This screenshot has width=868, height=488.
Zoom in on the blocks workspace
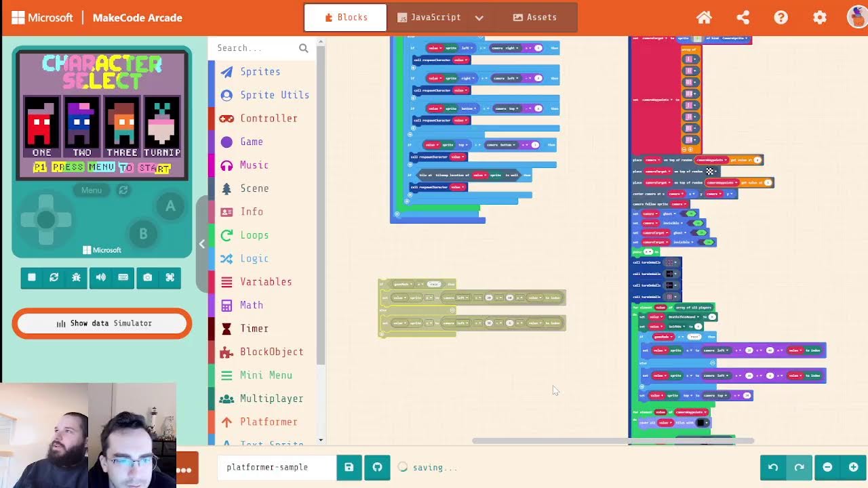[x=854, y=467]
